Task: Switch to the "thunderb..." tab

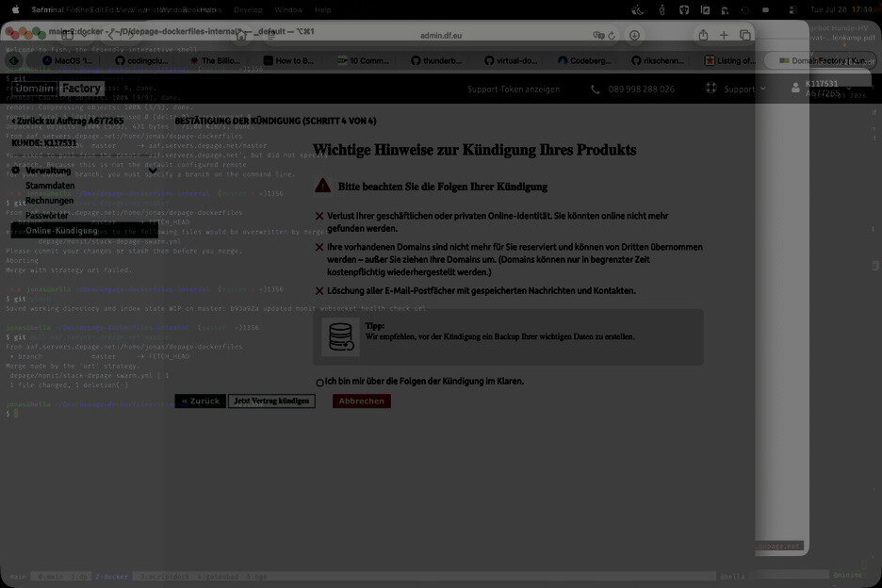Action: (436, 60)
